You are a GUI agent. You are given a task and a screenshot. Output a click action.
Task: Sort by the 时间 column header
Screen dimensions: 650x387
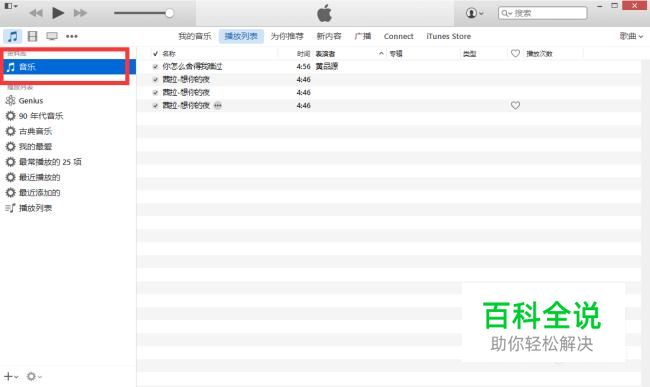tap(303, 53)
